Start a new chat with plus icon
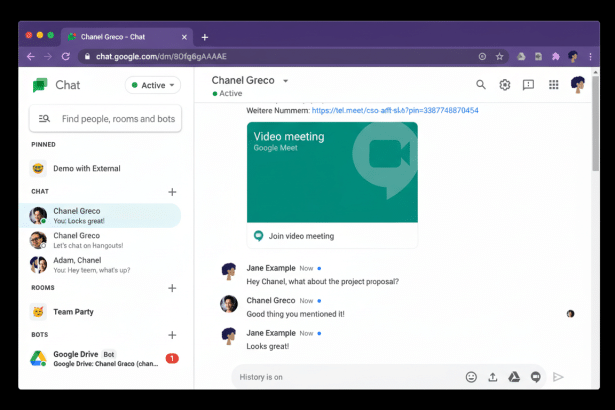Image resolution: width=615 pixels, height=410 pixels. click(x=172, y=192)
